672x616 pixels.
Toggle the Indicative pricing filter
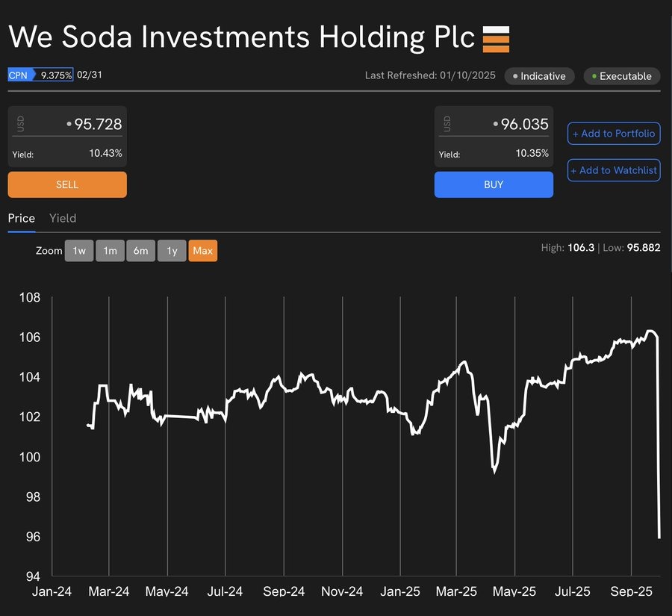[x=539, y=76]
